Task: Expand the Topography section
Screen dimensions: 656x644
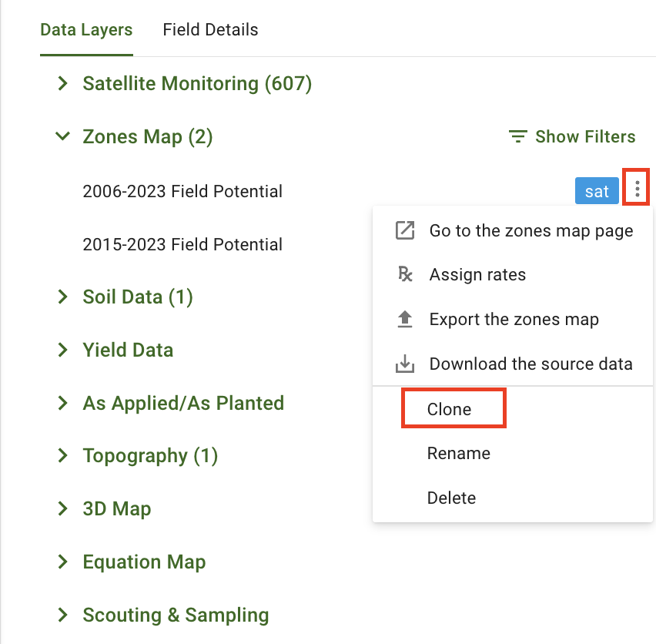Action: [63, 456]
